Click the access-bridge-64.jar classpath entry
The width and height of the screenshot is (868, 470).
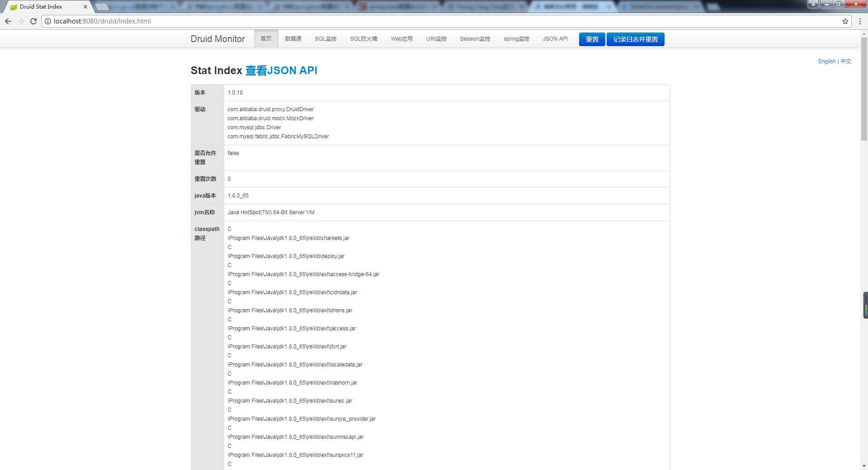tap(303, 274)
